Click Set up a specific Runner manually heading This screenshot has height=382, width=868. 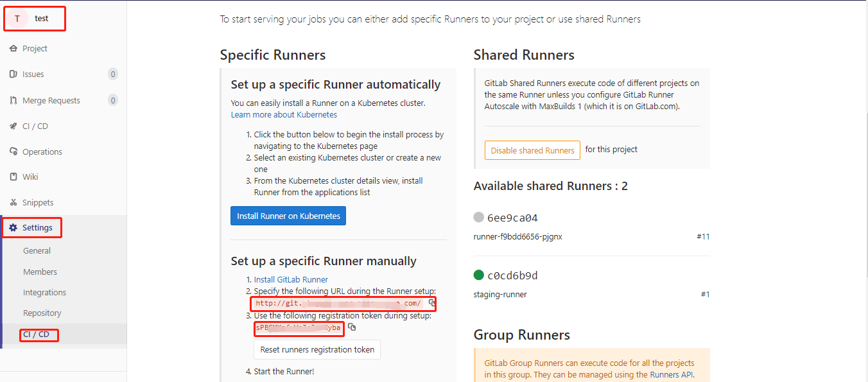[324, 261]
